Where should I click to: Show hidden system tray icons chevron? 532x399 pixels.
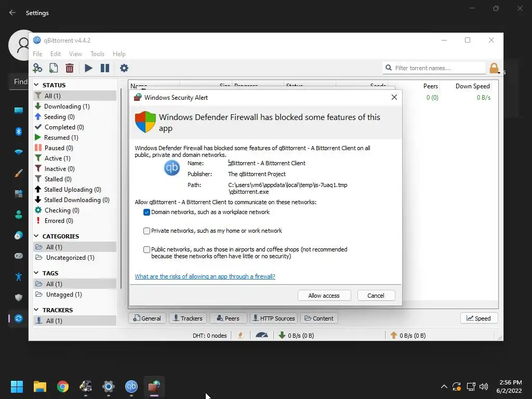(444, 387)
